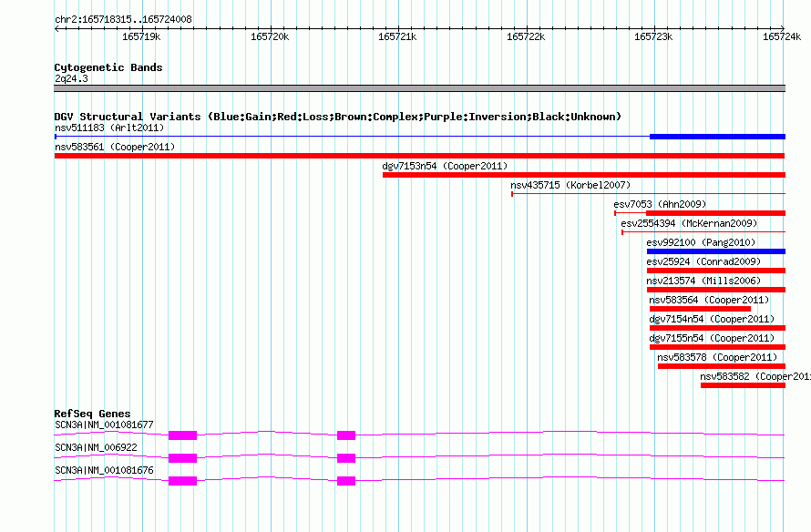The width and height of the screenshot is (811, 532).
Task: Click the 165724k ruler tick label
Action: pos(782,36)
